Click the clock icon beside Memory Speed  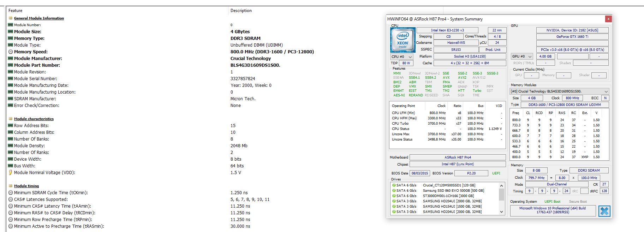pos(10,52)
